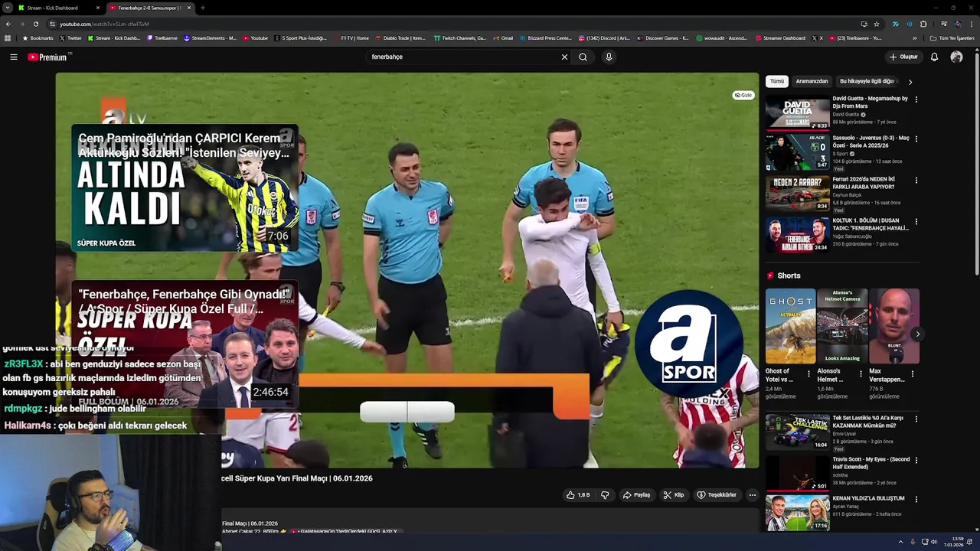Close the Kick Dashboard browser tab
Screen dimensions: 980x551
pos(98,8)
